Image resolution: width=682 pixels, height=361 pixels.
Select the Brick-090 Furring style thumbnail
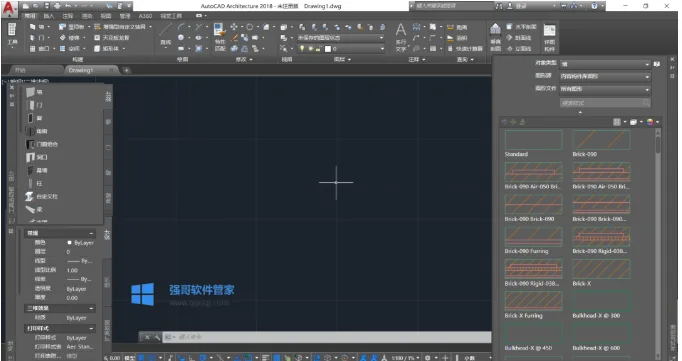click(x=533, y=237)
